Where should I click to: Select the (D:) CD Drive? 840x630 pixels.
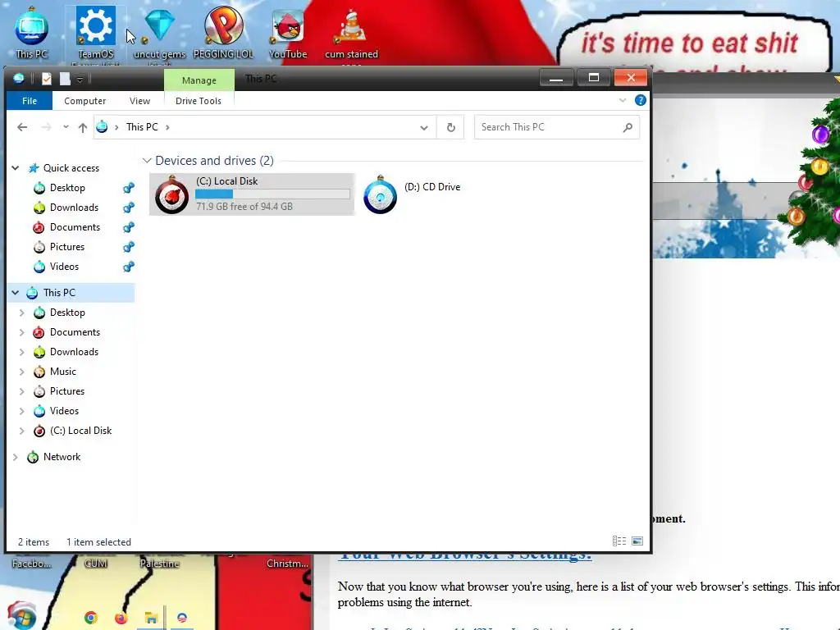(x=413, y=194)
